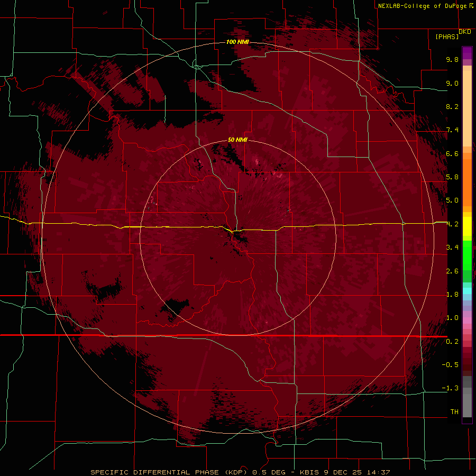Click the 5.8 value on the color scale

(x=452, y=177)
